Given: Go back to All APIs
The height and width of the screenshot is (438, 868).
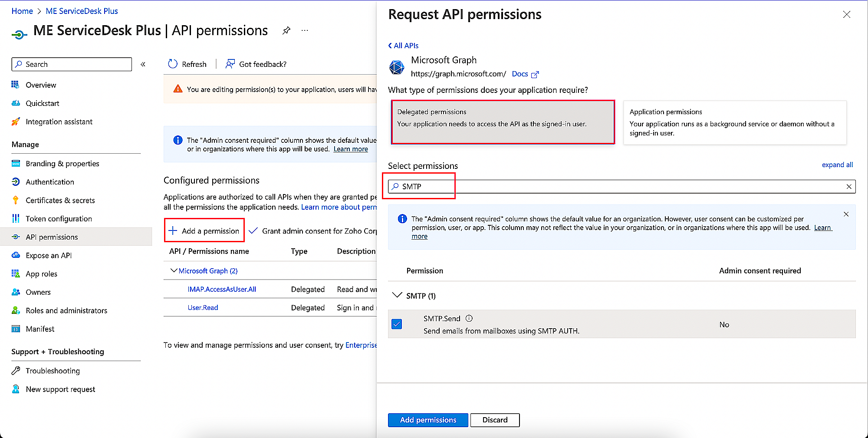Looking at the screenshot, I should tap(403, 46).
